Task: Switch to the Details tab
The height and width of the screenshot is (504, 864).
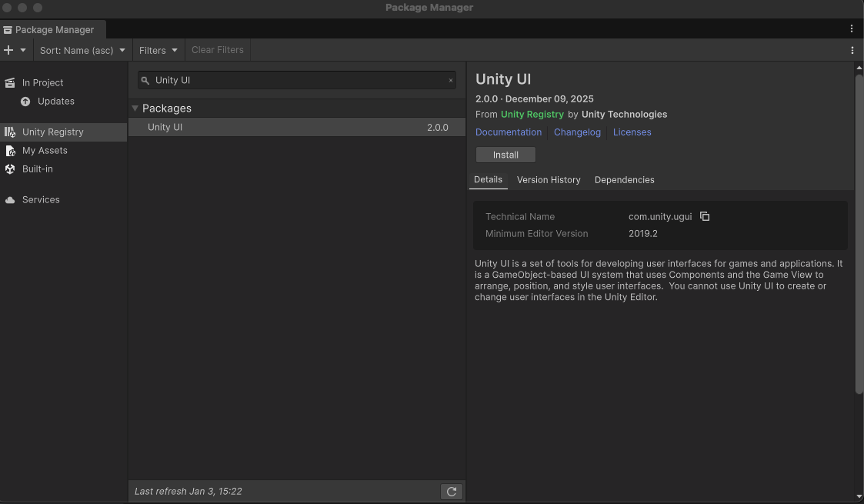Action: coord(489,179)
